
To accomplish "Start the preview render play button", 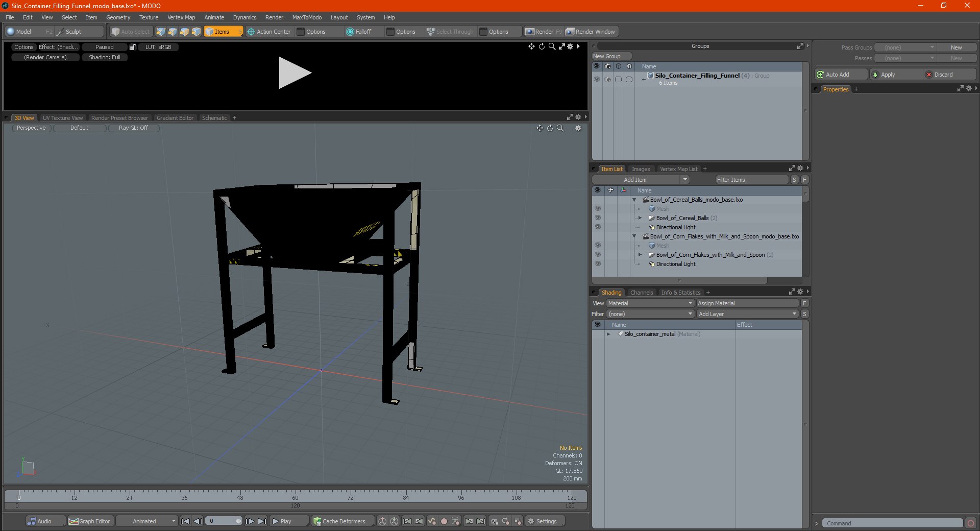I will [295, 73].
